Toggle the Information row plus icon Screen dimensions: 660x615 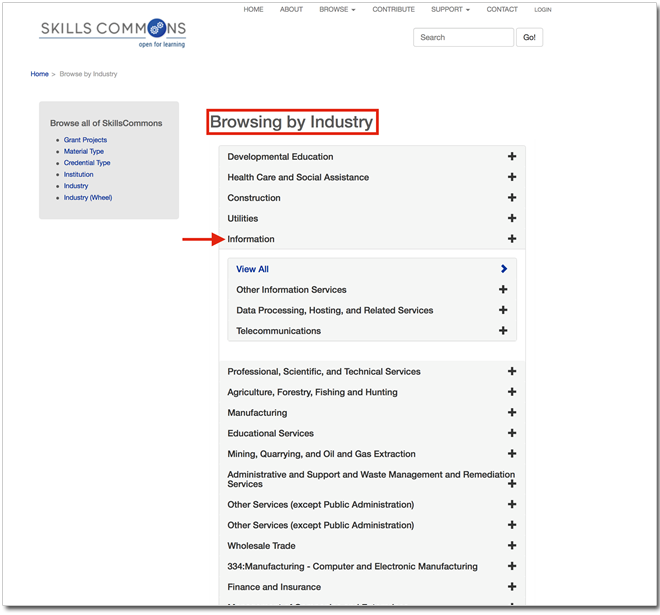(x=512, y=239)
